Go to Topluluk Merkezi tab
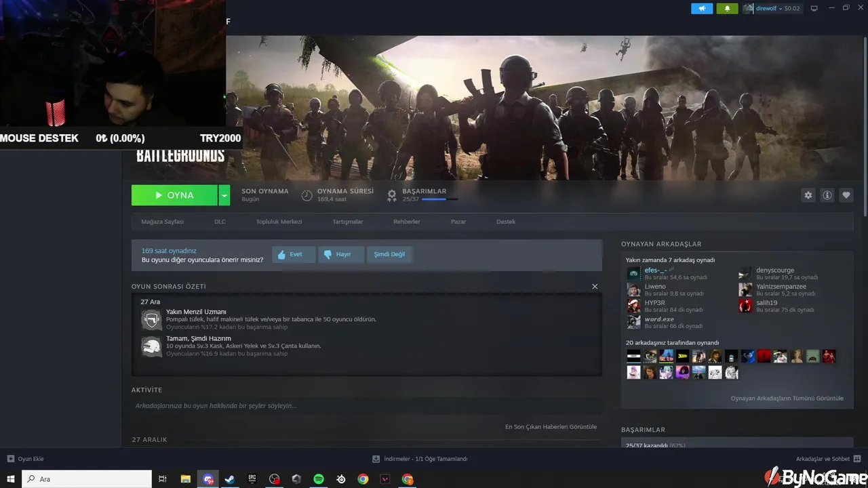This screenshot has width=868, height=488. 279,222
